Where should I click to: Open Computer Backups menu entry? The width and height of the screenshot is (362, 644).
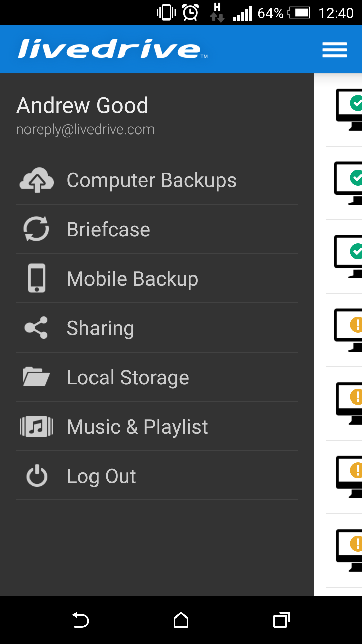pos(157,180)
